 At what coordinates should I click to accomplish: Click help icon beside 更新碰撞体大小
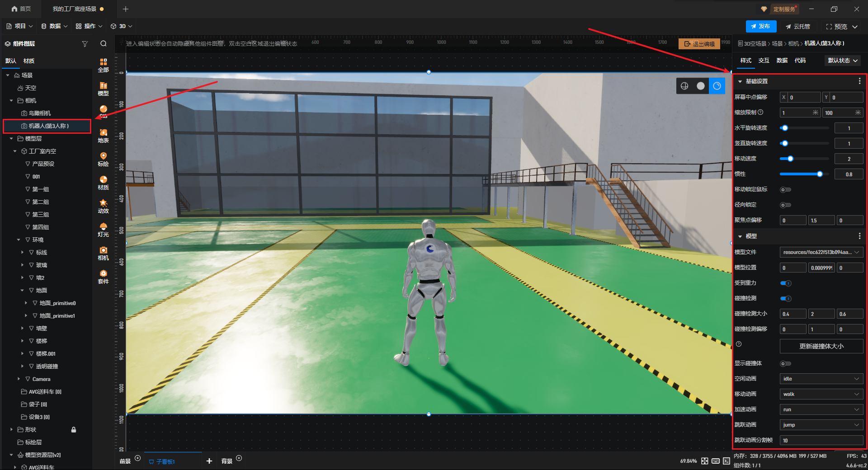[x=739, y=344]
